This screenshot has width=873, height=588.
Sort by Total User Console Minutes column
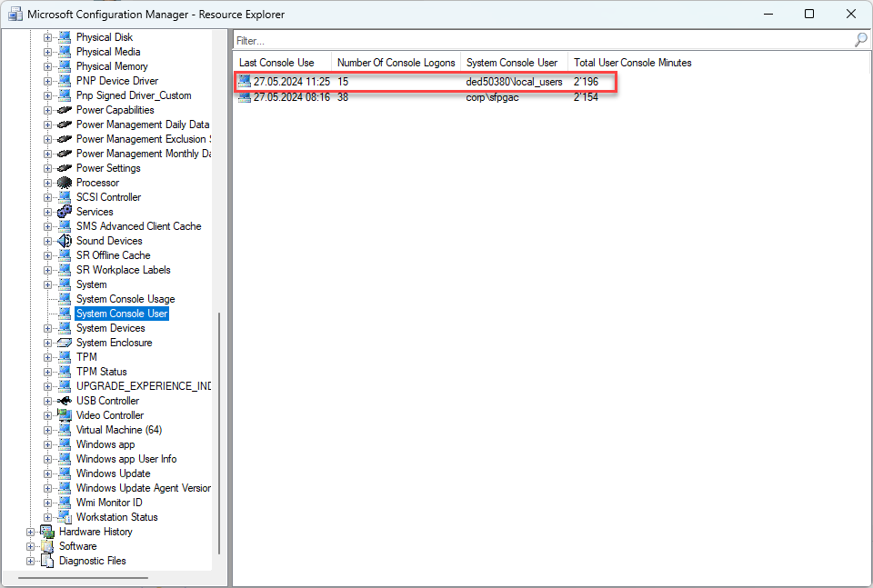(x=633, y=63)
